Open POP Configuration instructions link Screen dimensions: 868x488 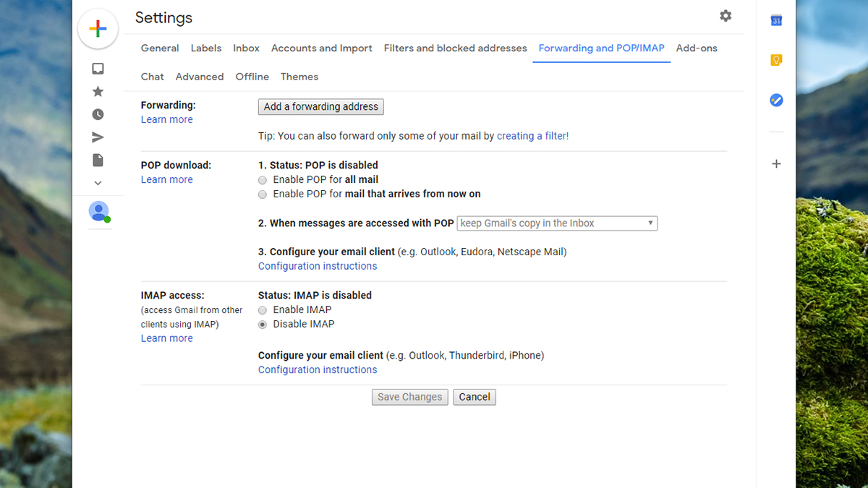coord(318,266)
